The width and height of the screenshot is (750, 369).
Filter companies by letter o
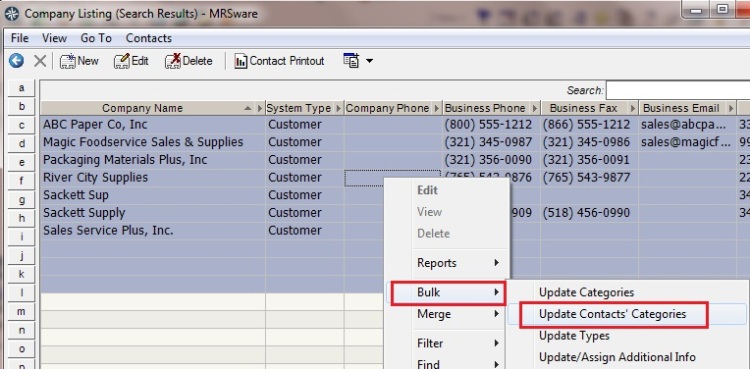point(22,349)
